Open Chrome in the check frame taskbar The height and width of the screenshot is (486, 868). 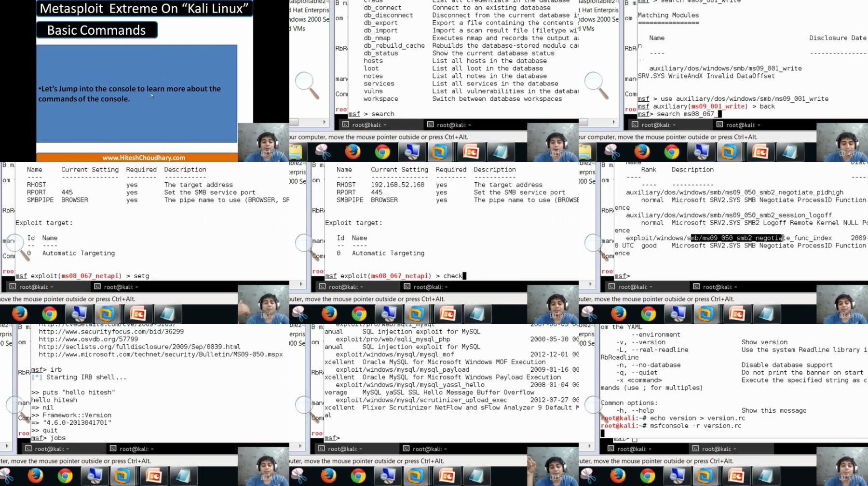coord(359,314)
